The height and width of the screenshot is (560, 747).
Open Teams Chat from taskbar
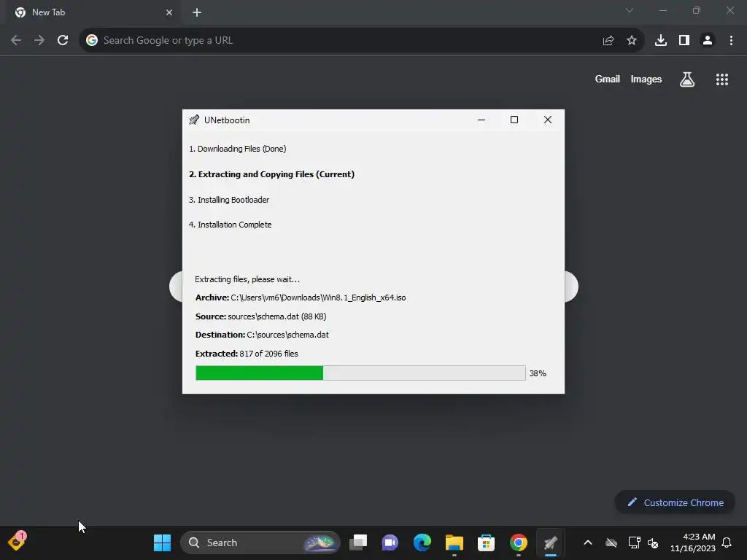click(x=390, y=542)
